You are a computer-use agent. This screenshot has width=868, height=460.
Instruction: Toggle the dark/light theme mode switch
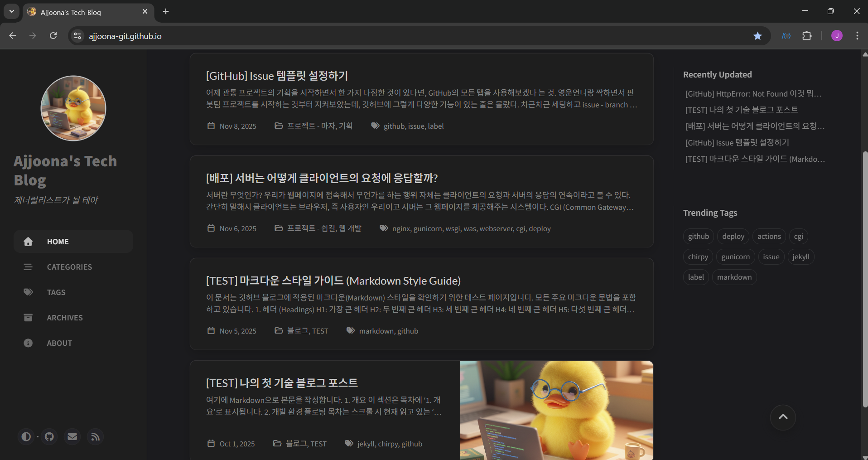[26, 436]
